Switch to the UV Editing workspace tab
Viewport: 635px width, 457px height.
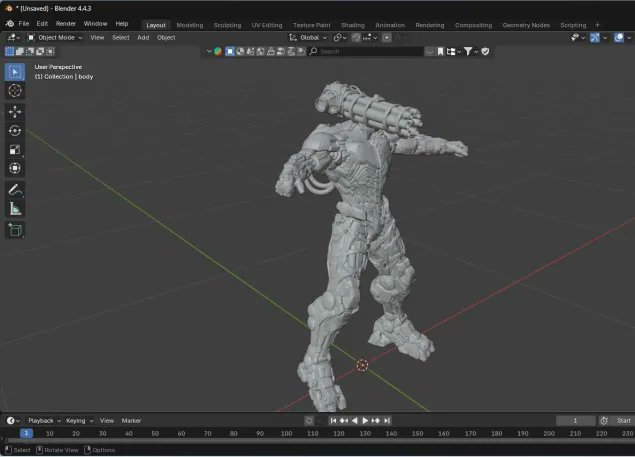tap(267, 25)
